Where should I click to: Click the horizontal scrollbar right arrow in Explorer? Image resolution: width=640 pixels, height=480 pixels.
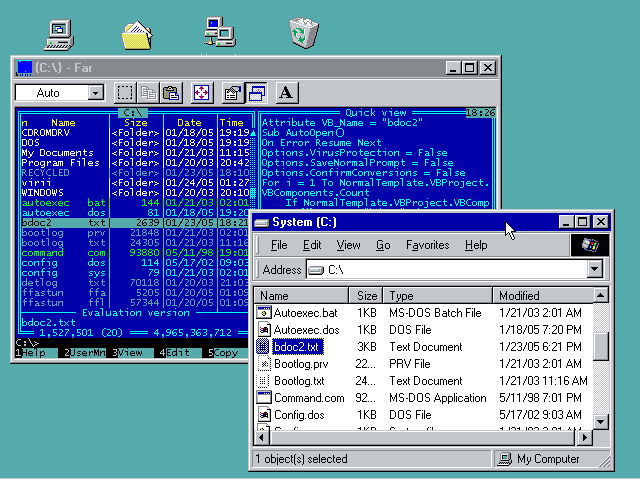584,438
